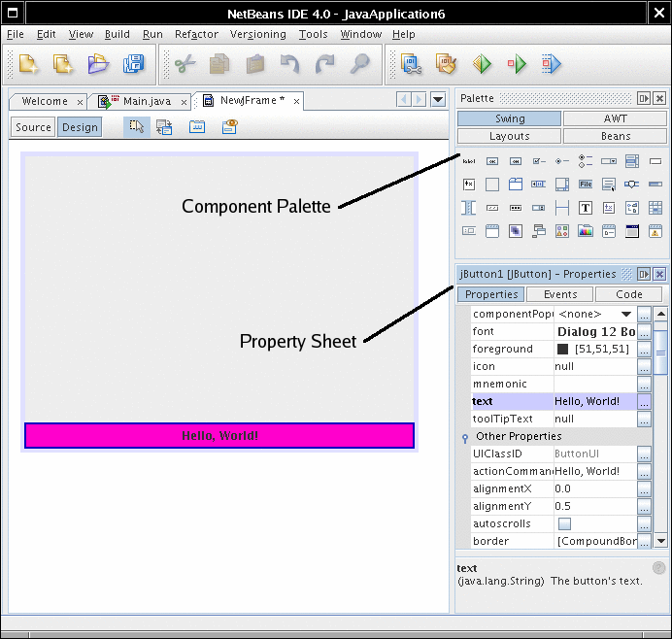Open the Refactor menu
Viewport: 672px width, 639px height.
[196, 34]
